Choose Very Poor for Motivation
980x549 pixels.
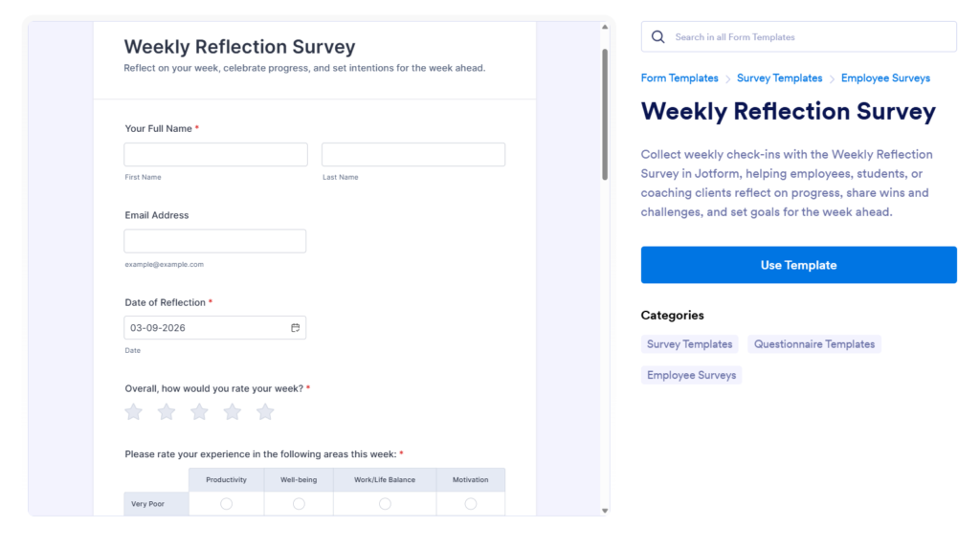pos(470,504)
